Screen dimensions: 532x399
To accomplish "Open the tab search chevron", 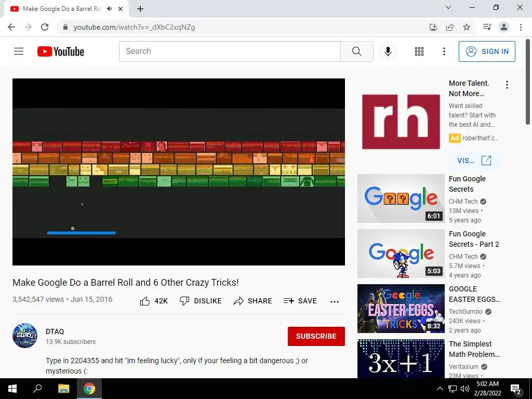I will click(x=448, y=7).
